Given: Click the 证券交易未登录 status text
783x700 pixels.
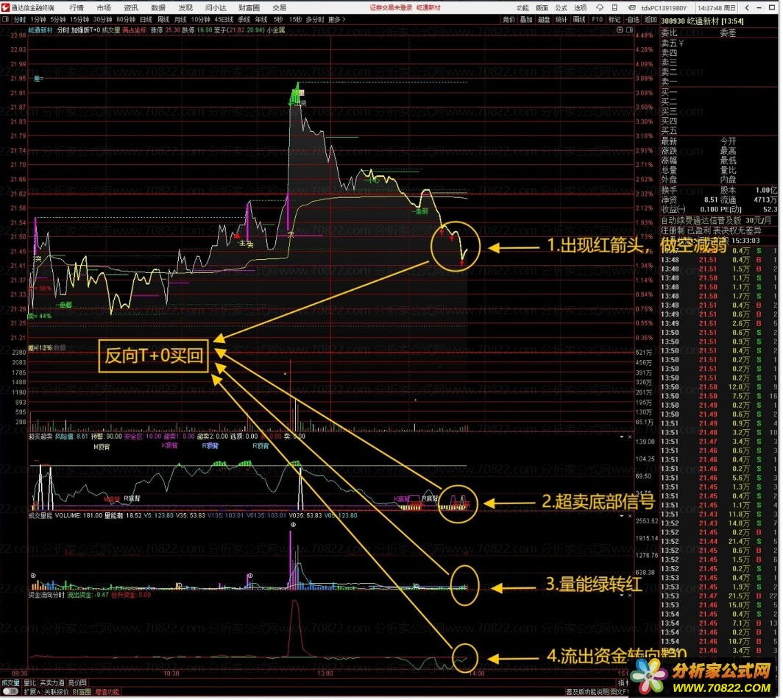Looking at the screenshot, I should click(391, 7).
